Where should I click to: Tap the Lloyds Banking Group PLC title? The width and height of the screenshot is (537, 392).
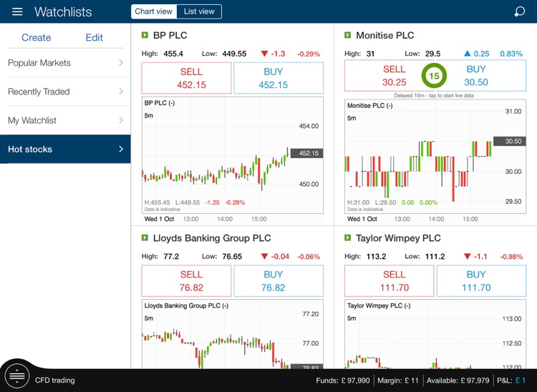[x=212, y=238]
